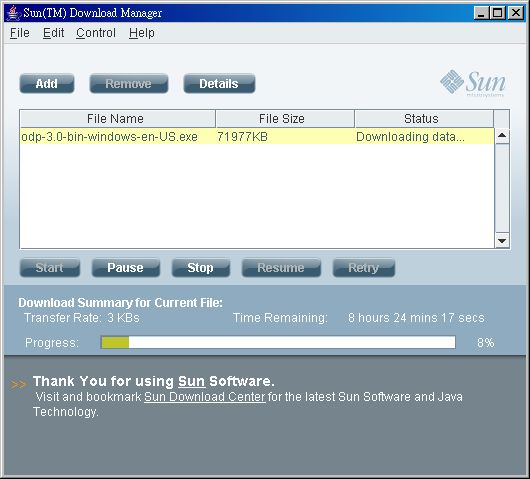Select the File Size column header
The width and height of the screenshot is (530, 479).
[285, 119]
